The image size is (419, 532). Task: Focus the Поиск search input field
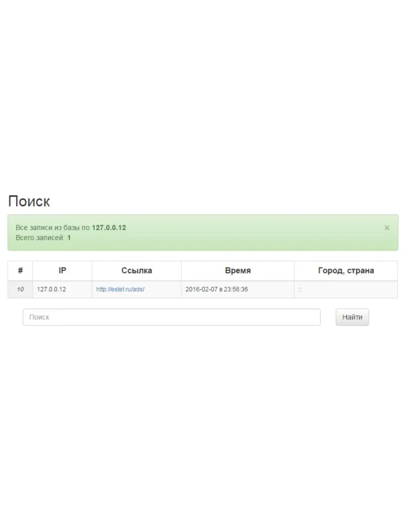tap(171, 317)
